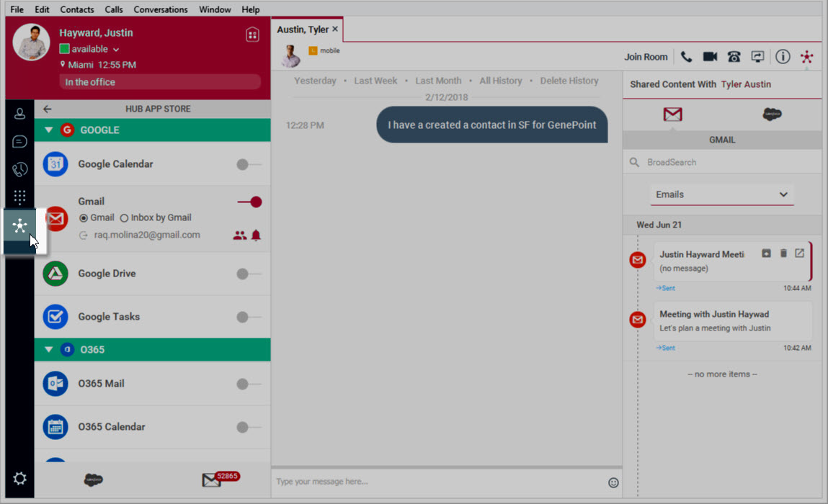Open the Window menu
The image size is (828, 504).
point(215,9)
